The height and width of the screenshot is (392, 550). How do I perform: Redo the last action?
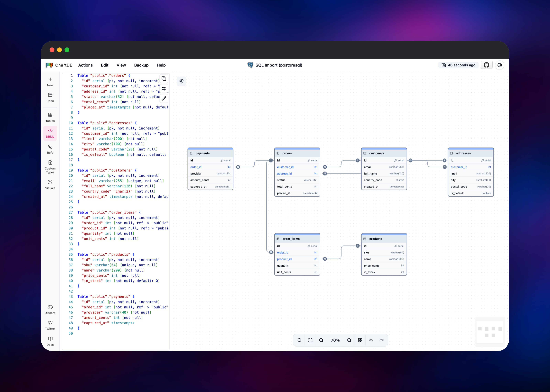(x=381, y=340)
